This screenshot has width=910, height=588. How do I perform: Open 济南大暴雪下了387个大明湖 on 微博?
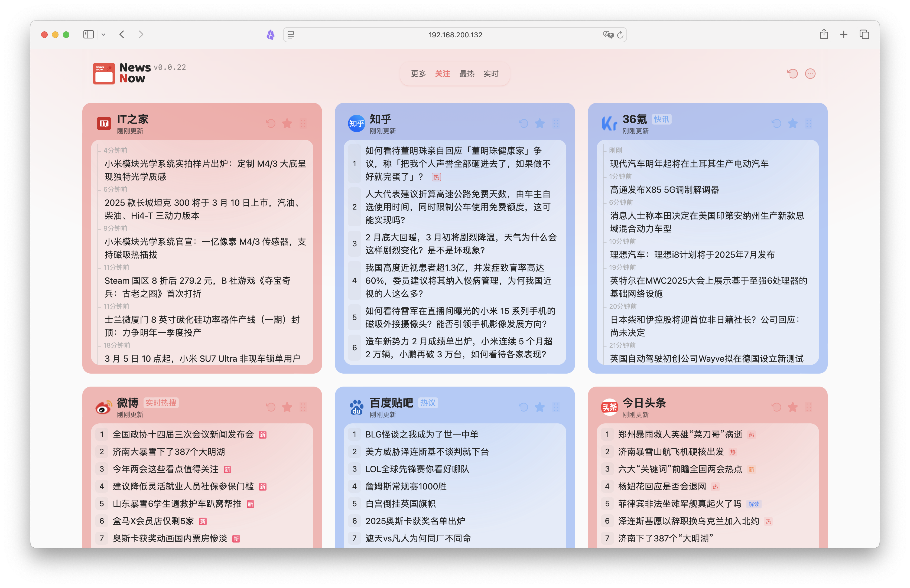click(168, 452)
